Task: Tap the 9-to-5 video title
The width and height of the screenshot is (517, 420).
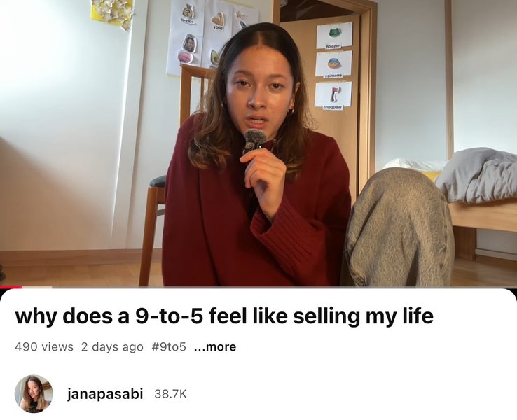Action: point(224,316)
